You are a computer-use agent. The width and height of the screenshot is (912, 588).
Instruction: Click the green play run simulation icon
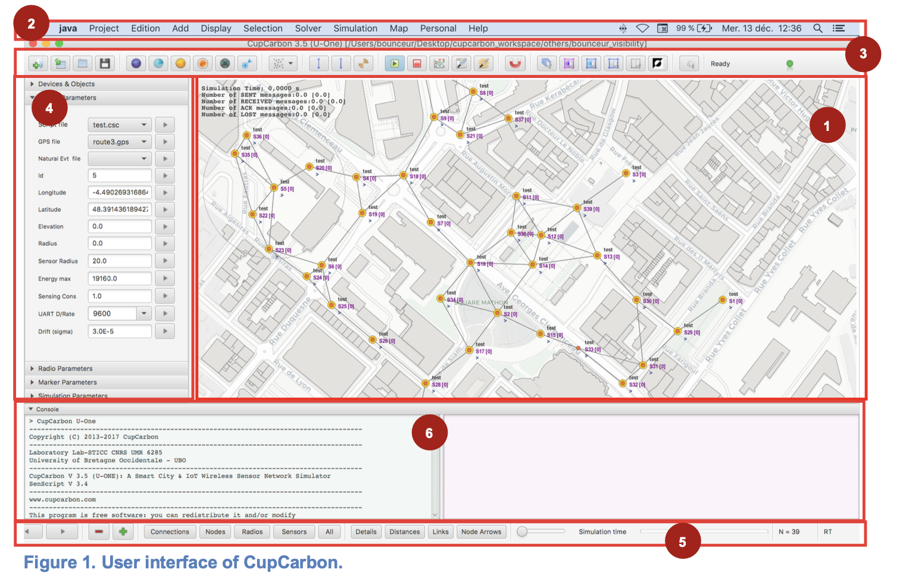point(394,64)
